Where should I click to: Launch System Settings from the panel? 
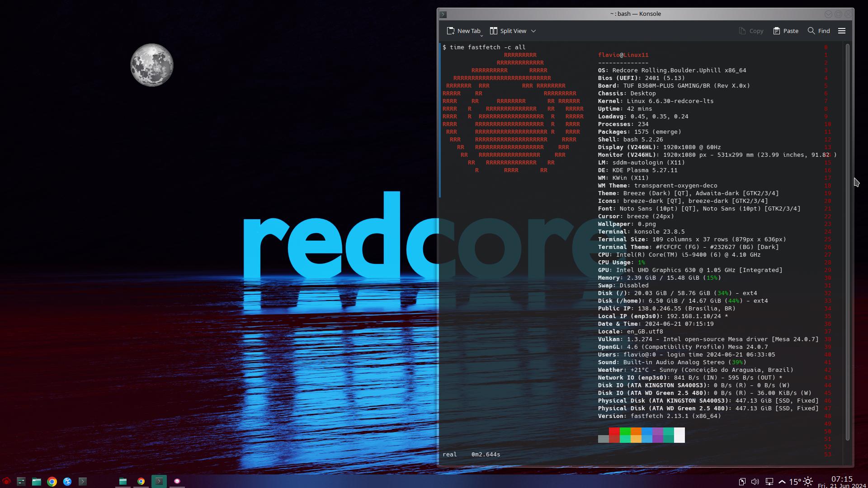coord(21,481)
